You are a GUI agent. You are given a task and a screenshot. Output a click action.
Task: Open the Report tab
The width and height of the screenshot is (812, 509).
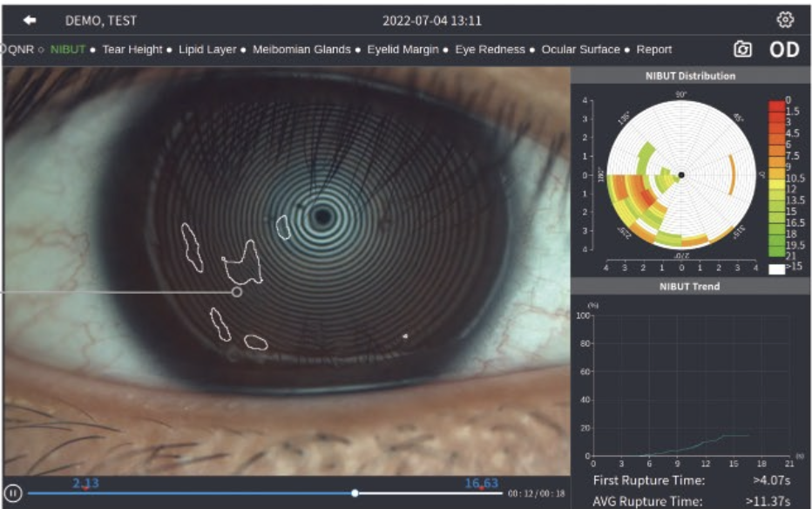pos(654,50)
